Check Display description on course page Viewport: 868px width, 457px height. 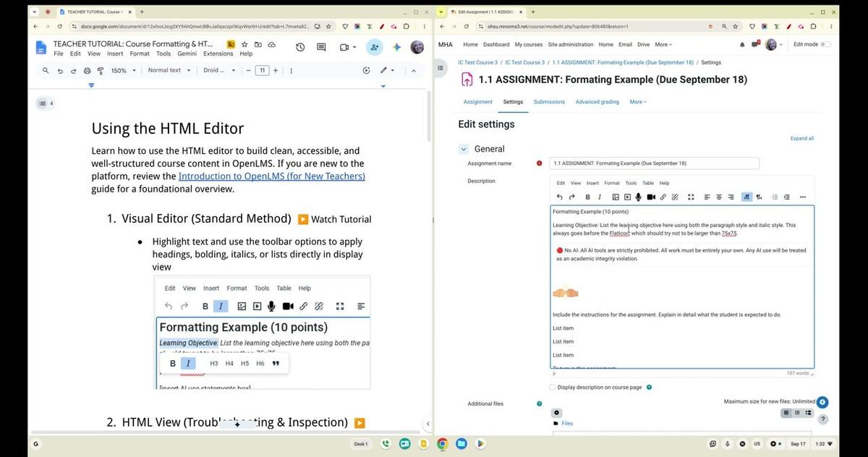pos(553,388)
